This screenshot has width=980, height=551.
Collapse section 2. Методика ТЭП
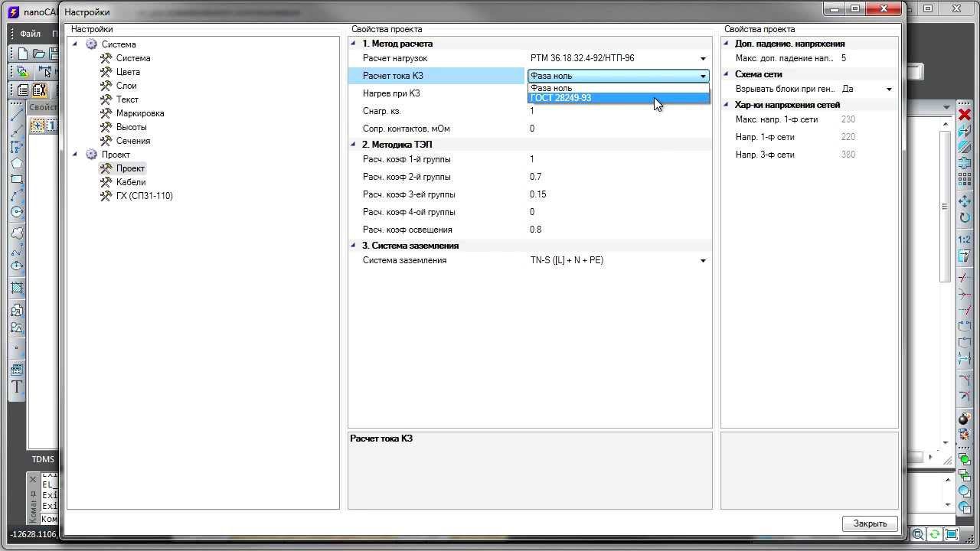pos(353,144)
